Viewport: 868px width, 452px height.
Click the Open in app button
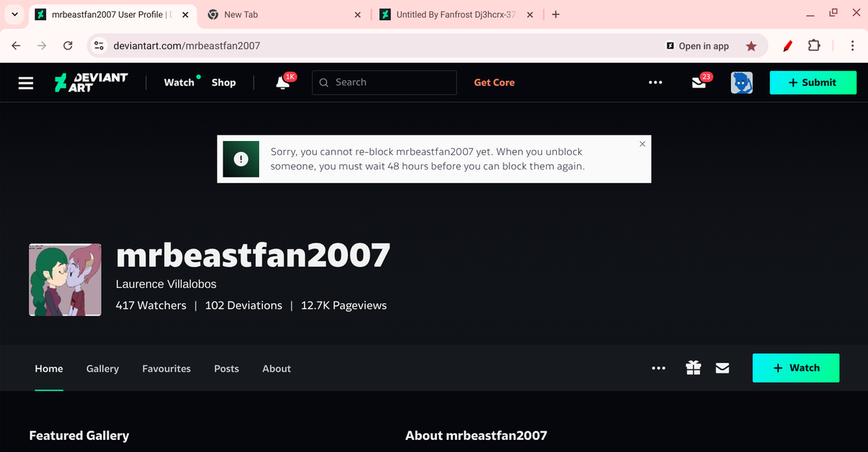[x=698, y=46]
